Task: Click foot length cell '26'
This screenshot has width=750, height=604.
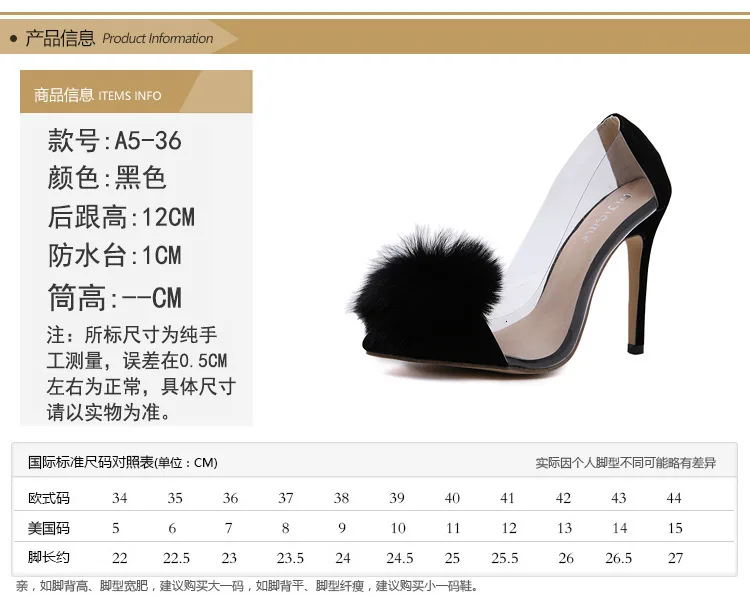Action: point(566,558)
